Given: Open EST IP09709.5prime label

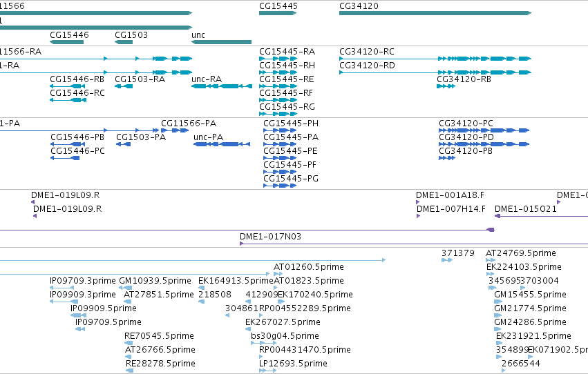Looking at the screenshot, I should pyautogui.click(x=108, y=323).
